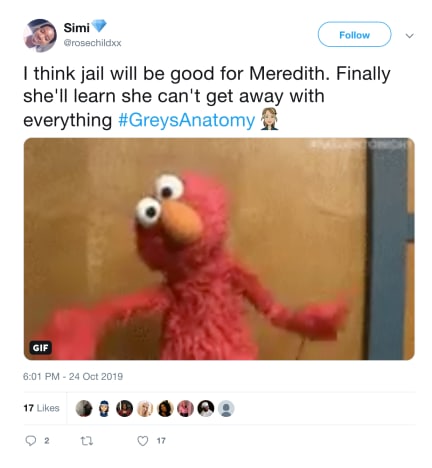Open Simi's profile picture

tap(40, 35)
